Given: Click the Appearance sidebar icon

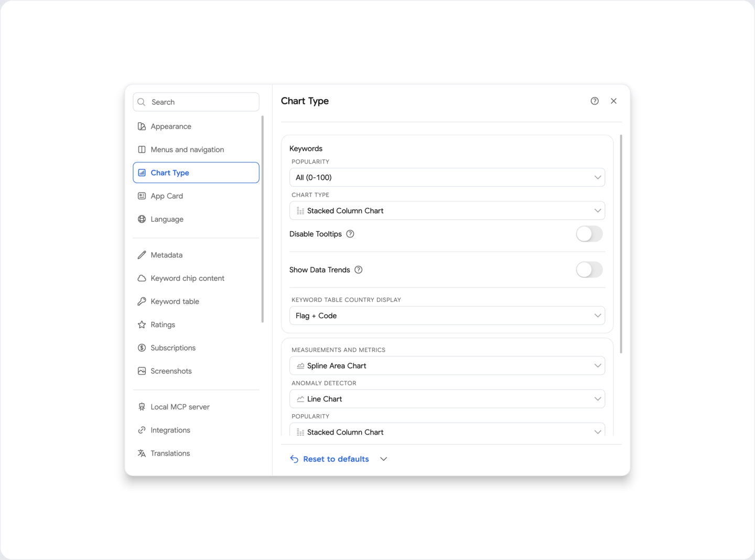Looking at the screenshot, I should coord(142,126).
